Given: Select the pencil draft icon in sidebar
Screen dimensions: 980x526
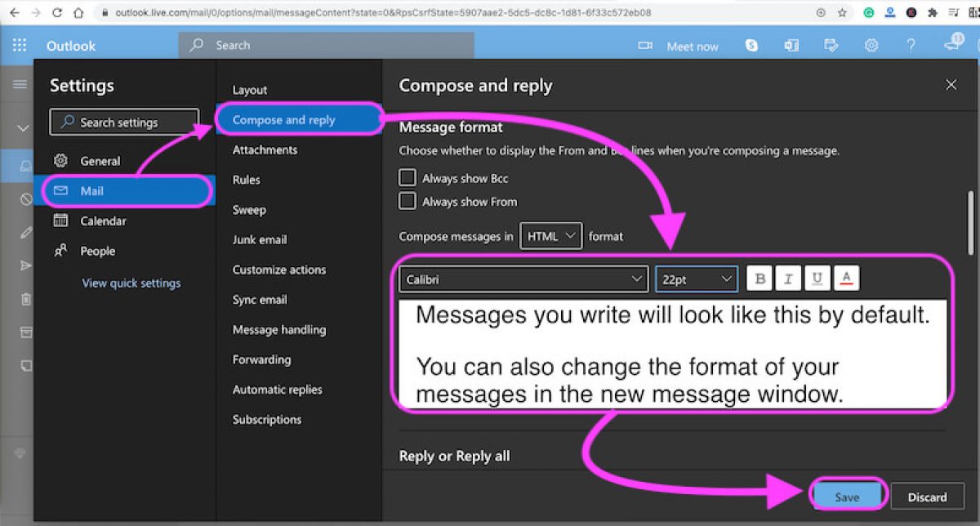Looking at the screenshot, I should (x=25, y=232).
